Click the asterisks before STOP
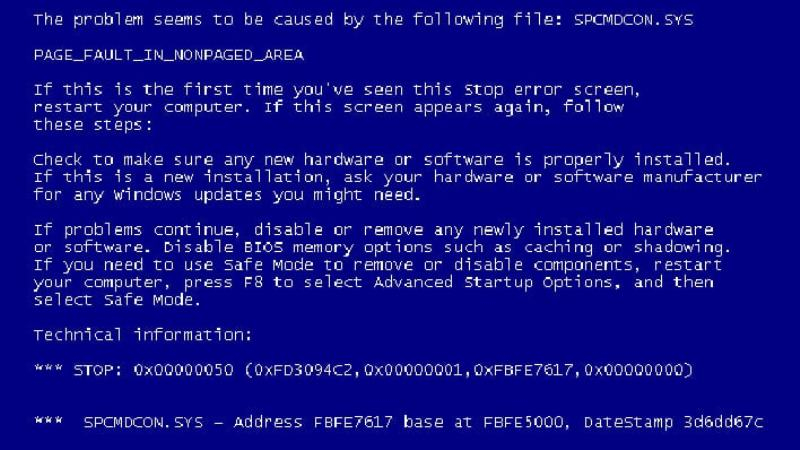The width and height of the screenshot is (800, 450). (48, 368)
